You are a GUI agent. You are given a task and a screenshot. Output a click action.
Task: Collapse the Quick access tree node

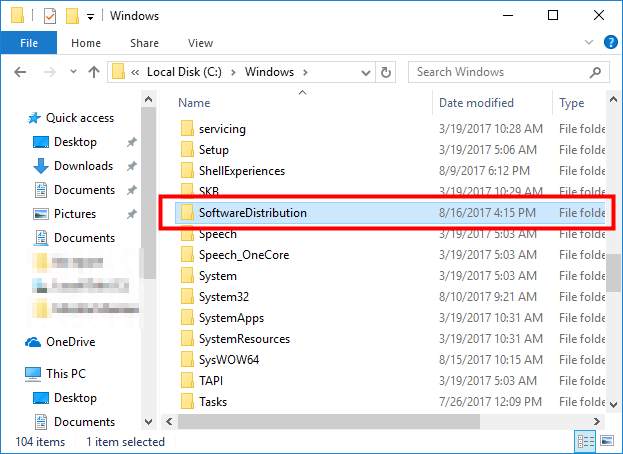tap(14, 118)
